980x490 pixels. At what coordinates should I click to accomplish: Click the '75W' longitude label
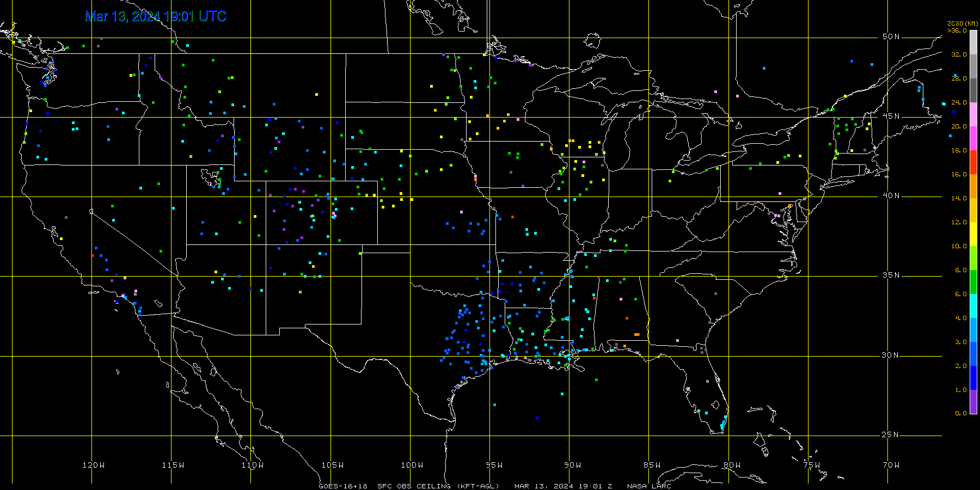812,465
